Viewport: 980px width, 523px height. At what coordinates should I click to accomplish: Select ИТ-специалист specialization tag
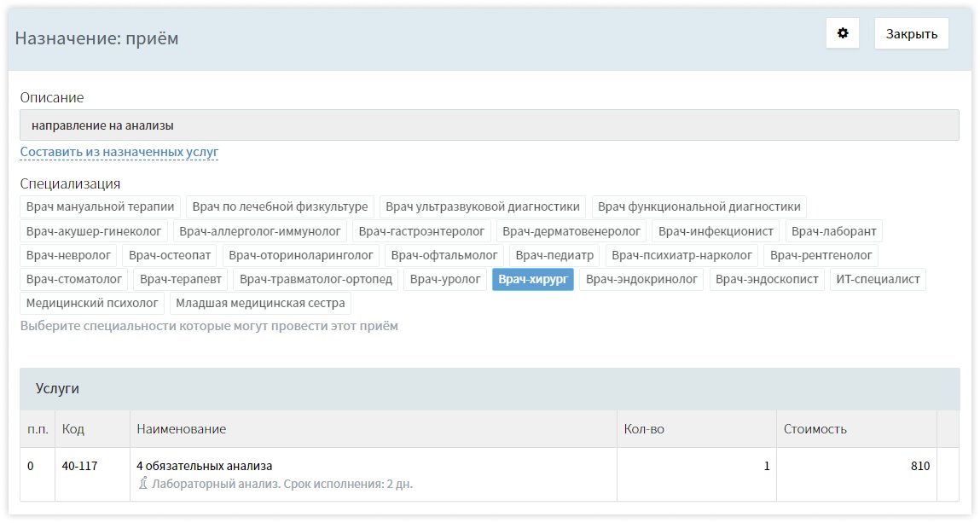point(878,279)
